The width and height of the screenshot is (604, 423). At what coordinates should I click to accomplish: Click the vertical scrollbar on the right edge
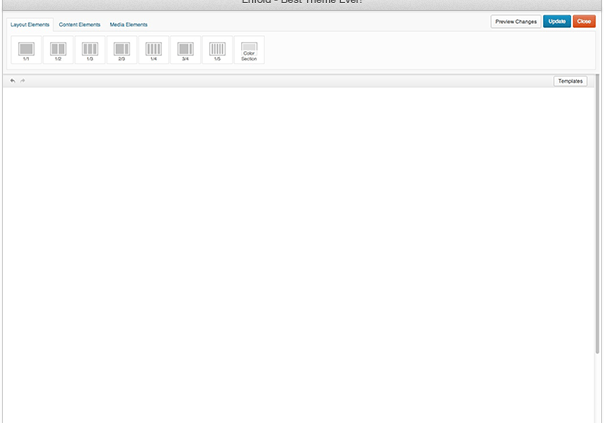coord(600,250)
